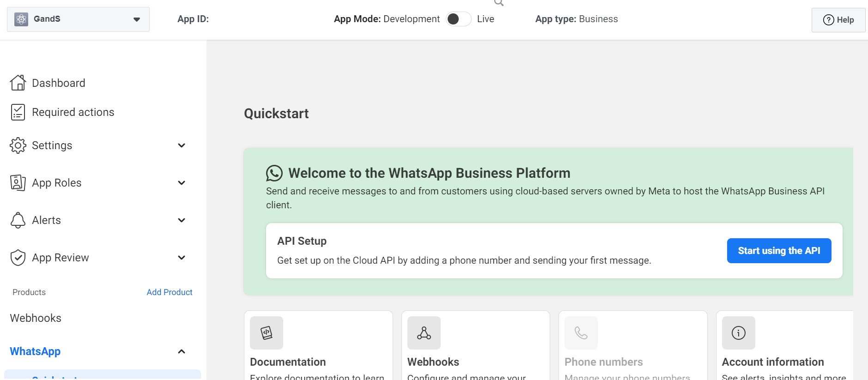
Task: Collapse the WhatsApp section chevron
Action: pyautogui.click(x=182, y=351)
